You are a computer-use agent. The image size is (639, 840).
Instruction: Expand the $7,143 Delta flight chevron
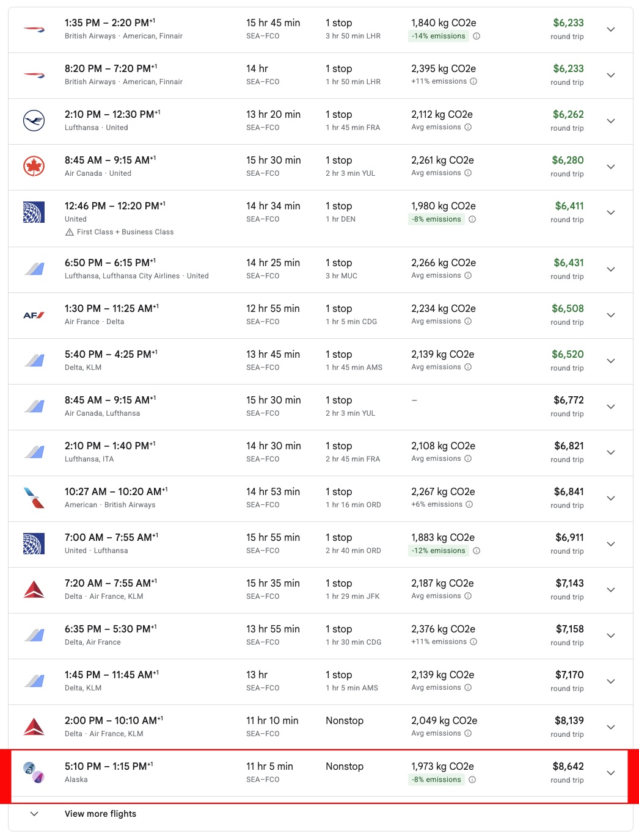click(x=610, y=590)
